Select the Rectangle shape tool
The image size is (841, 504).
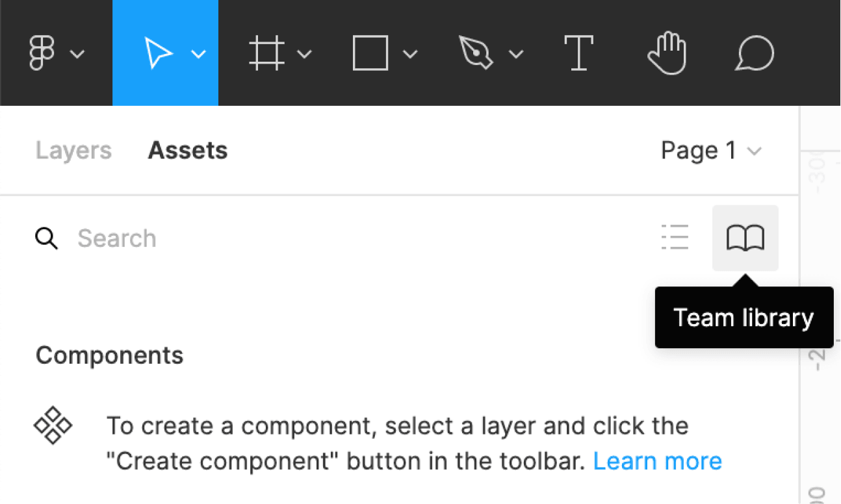click(370, 53)
